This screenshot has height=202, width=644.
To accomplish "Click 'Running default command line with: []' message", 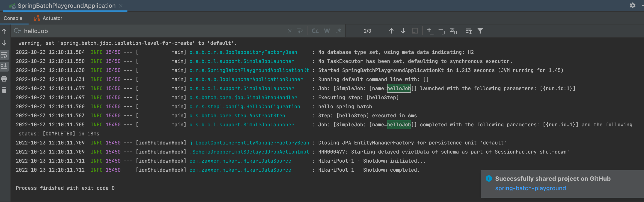I will pyautogui.click(x=373, y=79).
